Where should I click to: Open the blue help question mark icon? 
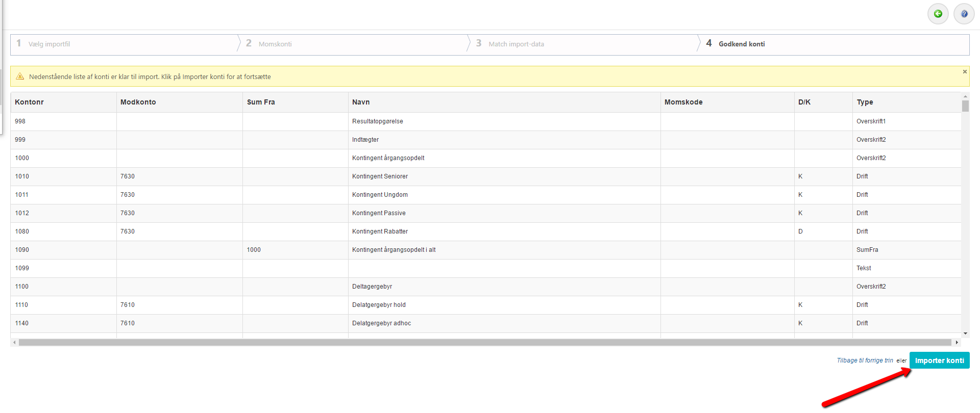(964, 14)
